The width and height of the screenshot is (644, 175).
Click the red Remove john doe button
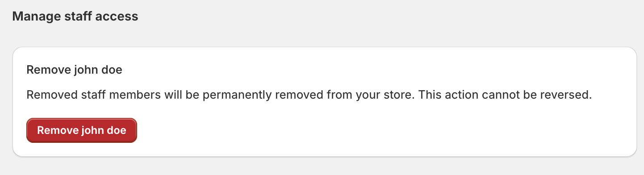[x=82, y=130]
